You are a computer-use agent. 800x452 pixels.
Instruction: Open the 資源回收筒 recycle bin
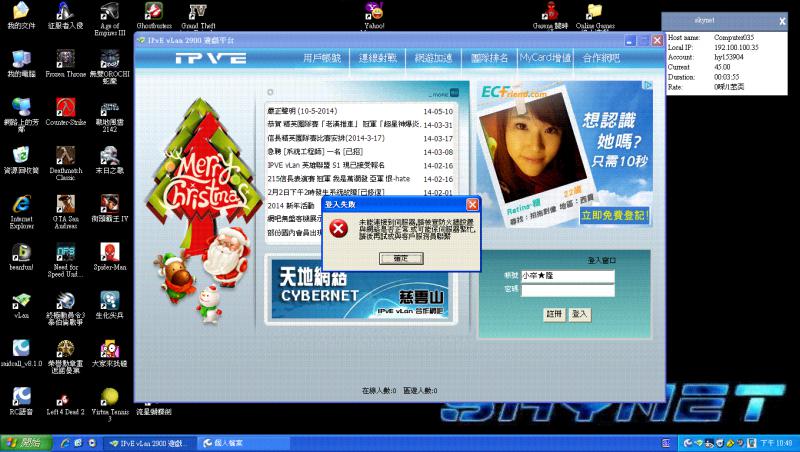[x=21, y=160]
